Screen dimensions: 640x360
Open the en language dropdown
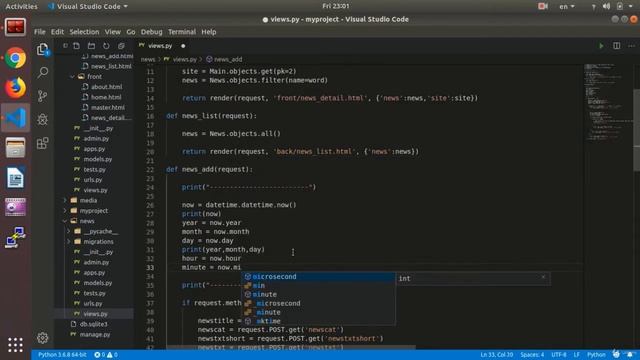pyautogui.click(x=567, y=6)
